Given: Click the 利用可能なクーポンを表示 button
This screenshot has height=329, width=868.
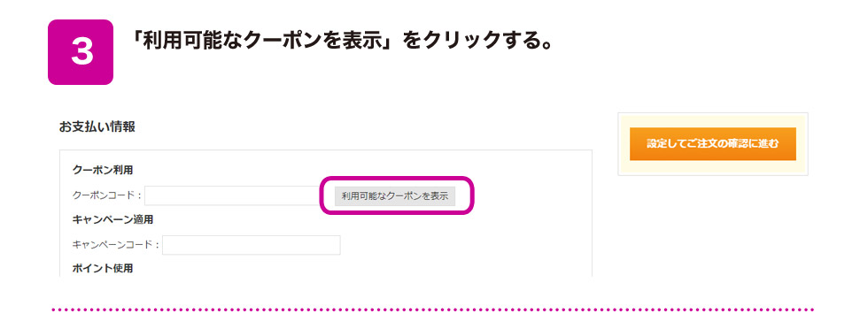Looking at the screenshot, I should pos(395,195).
